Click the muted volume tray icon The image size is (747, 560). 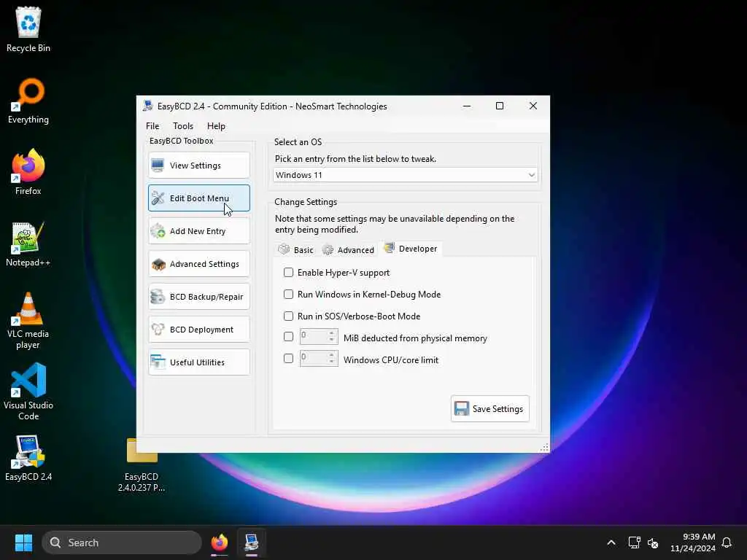pyautogui.click(x=653, y=542)
